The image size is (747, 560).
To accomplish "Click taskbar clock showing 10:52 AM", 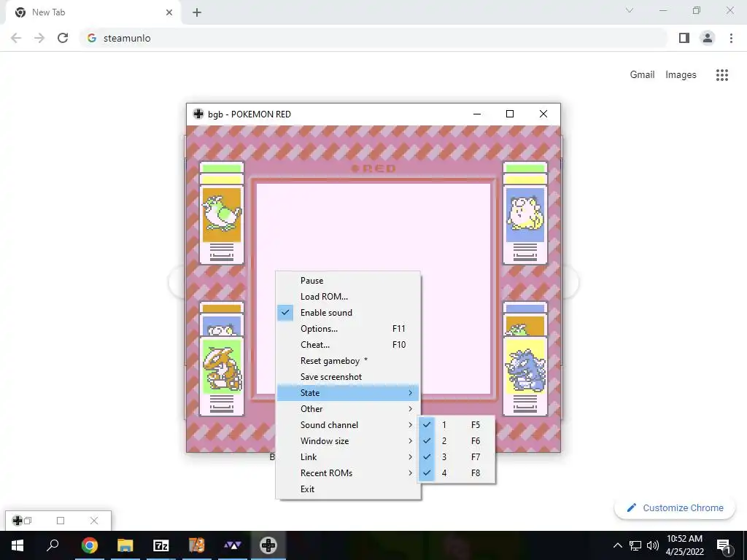I will tap(684, 545).
